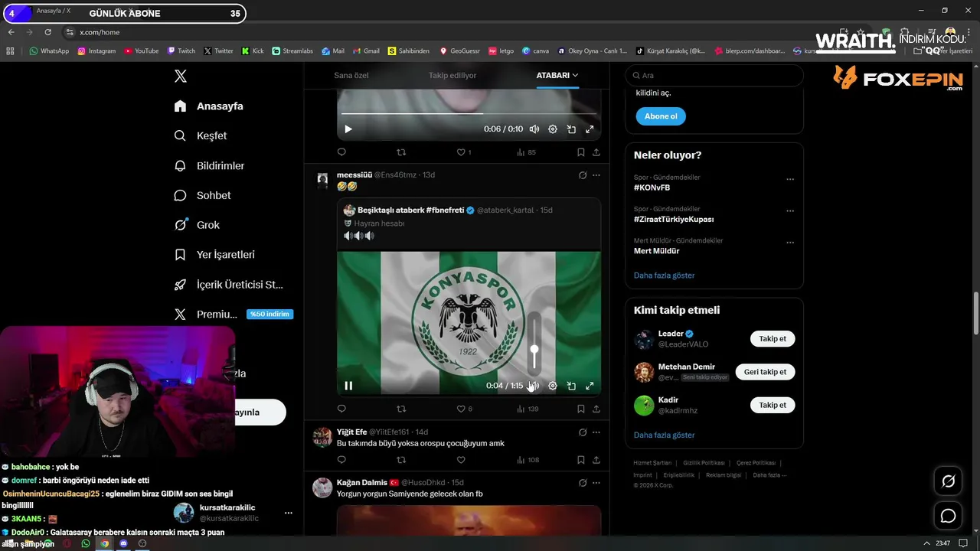This screenshot has width=980, height=551.
Task: Open kursatkarakilic account menu dots
Action: (x=289, y=513)
